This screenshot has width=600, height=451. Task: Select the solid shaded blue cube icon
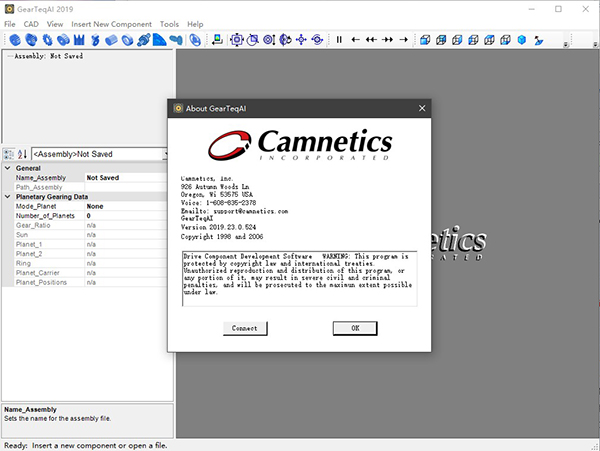pyautogui.click(x=521, y=40)
